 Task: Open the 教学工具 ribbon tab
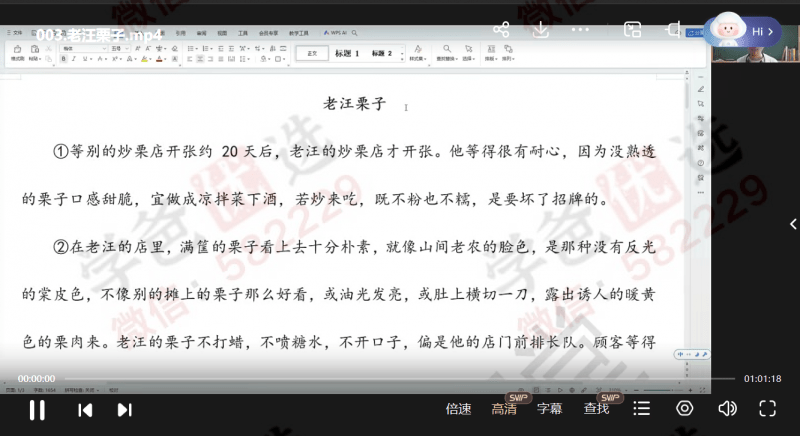point(299,33)
